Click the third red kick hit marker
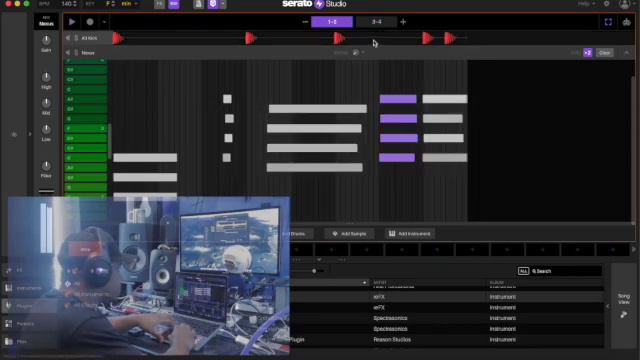The height and width of the screenshot is (360, 640). click(x=339, y=38)
